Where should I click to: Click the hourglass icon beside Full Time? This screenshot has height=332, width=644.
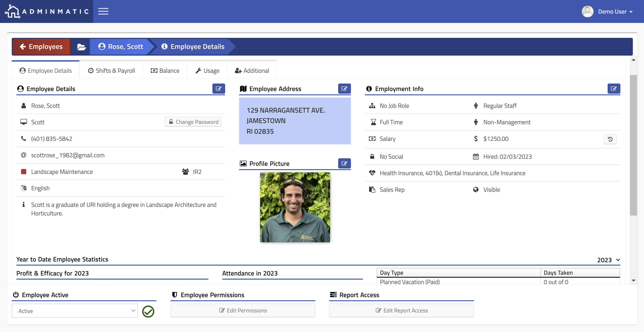pos(373,122)
